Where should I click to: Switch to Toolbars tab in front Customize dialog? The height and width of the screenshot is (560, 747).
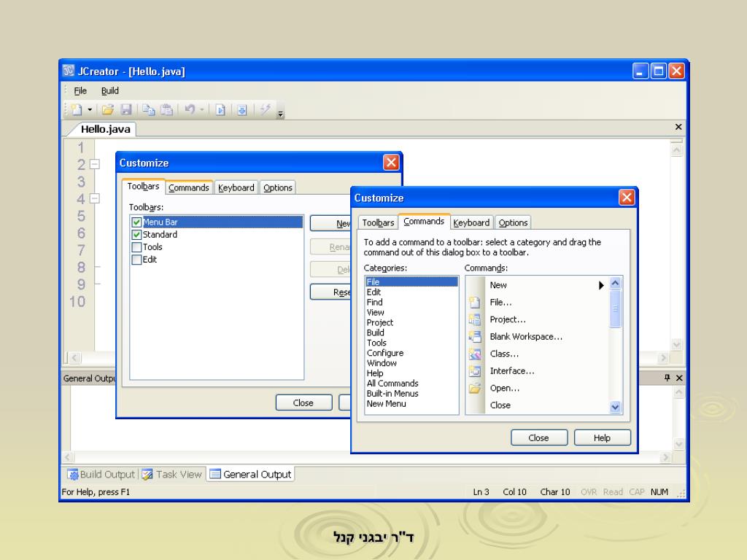(x=379, y=223)
